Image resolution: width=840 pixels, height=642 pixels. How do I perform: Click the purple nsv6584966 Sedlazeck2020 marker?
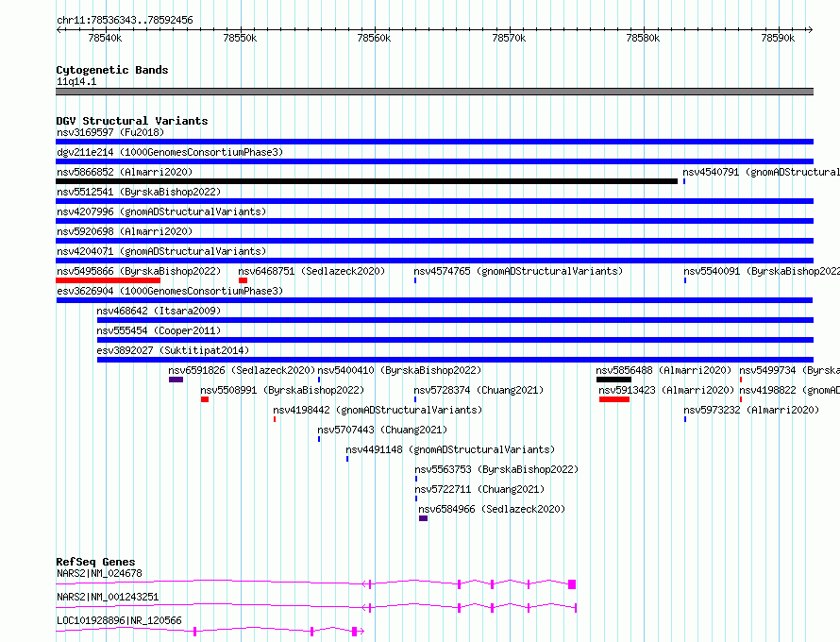coord(423,518)
